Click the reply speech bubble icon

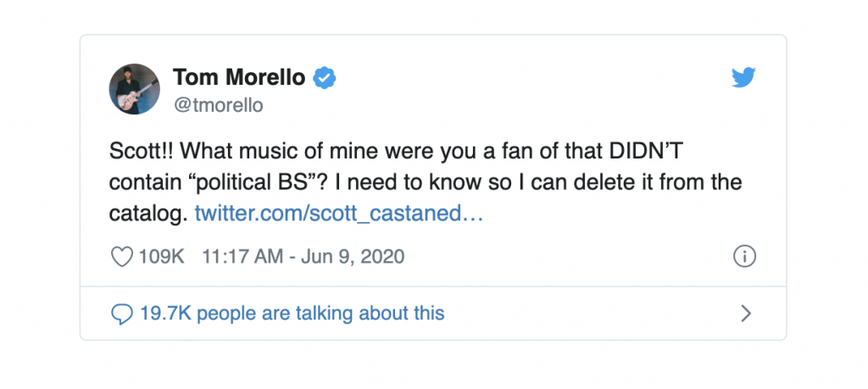pyautogui.click(x=123, y=314)
